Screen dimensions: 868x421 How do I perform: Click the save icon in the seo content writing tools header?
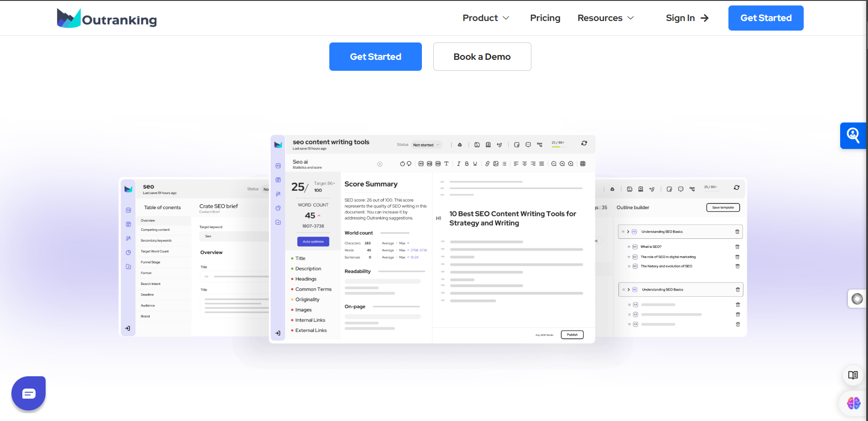point(477,145)
